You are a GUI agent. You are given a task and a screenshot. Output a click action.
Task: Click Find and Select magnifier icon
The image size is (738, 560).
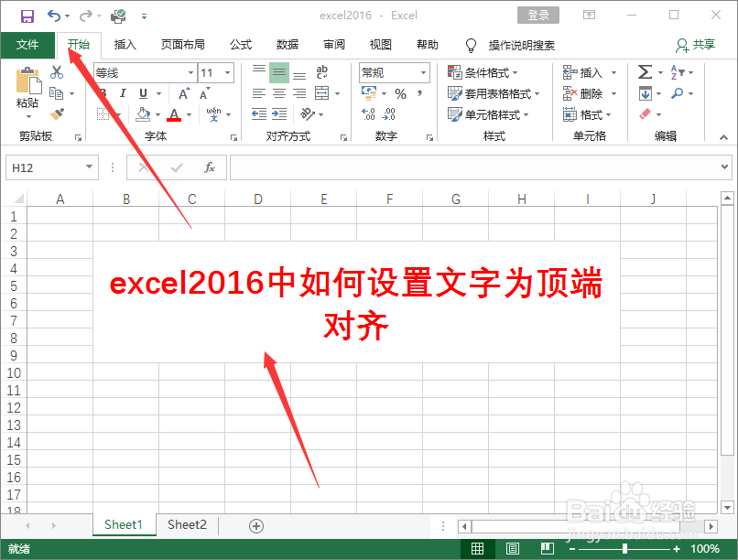tap(678, 93)
